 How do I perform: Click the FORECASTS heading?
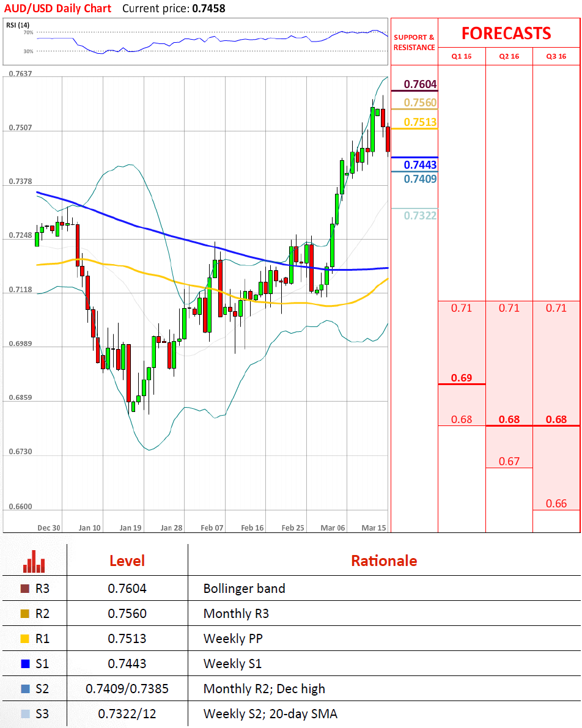506,34
